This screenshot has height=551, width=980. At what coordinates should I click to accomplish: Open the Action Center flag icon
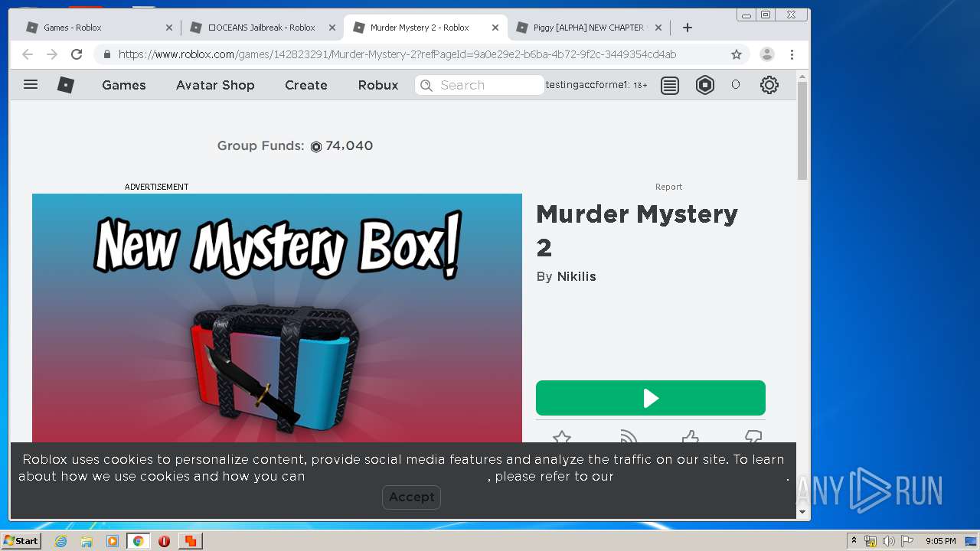907,541
